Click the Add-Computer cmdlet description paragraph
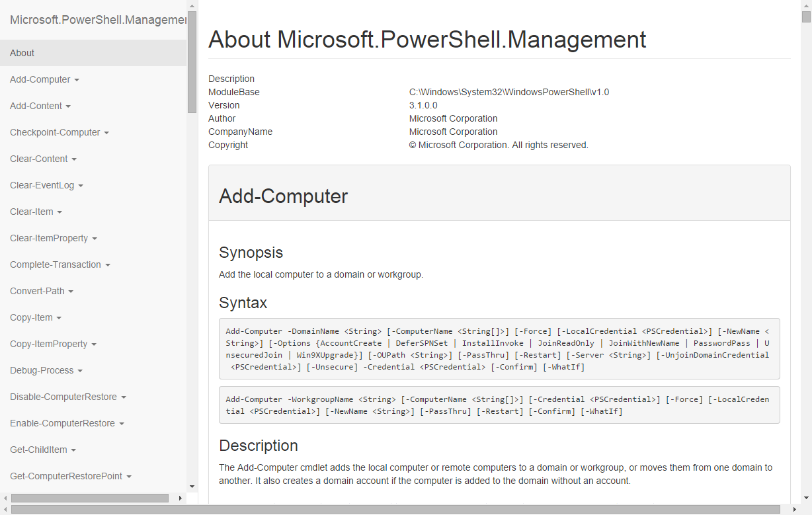This screenshot has height=515, width=812. click(x=495, y=474)
